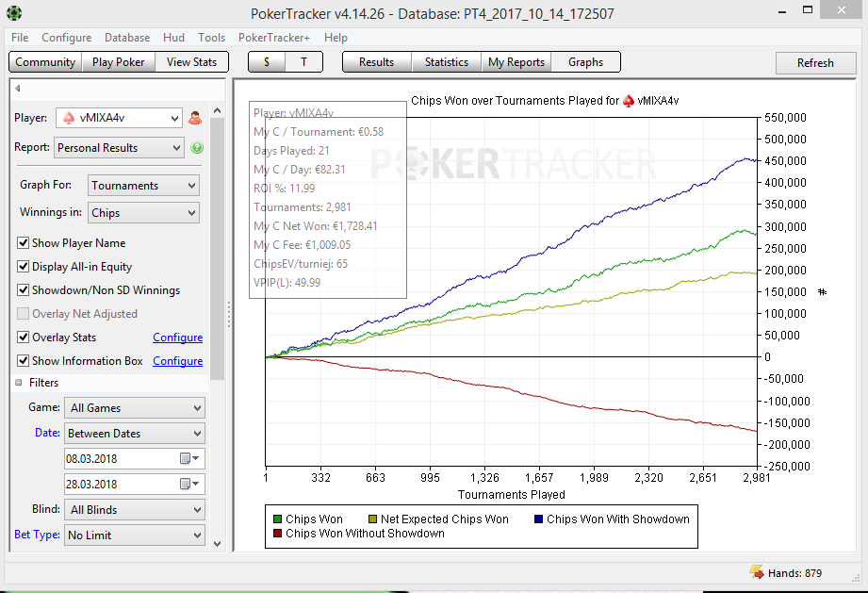Click the red spade icon in chart title

pyautogui.click(x=629, y=101)
